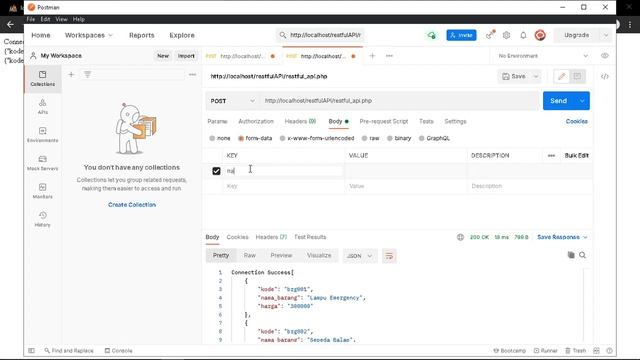Screen dimensions: 640x360
Task: Click the network globe icon in response bar
Action: click(x=460, y=237)
